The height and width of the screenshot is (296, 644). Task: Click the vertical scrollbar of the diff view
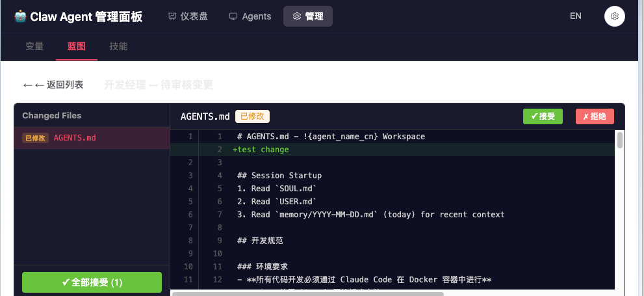coord(620,140)
